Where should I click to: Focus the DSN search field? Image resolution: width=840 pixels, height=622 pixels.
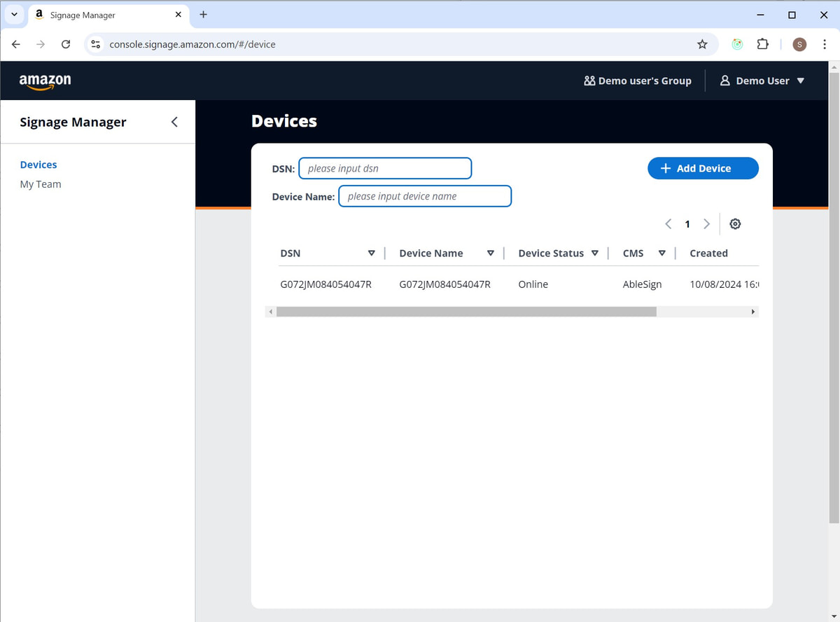pos(385,168)
